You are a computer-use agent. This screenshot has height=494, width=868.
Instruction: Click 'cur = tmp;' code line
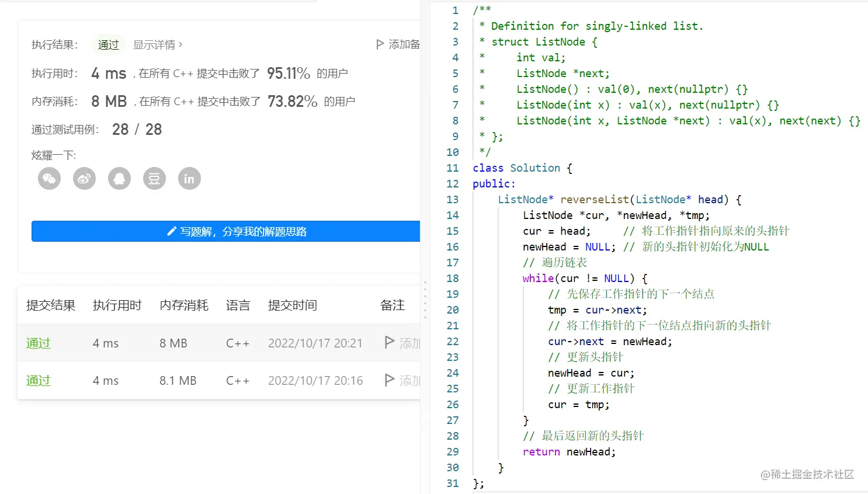[579, 405]
